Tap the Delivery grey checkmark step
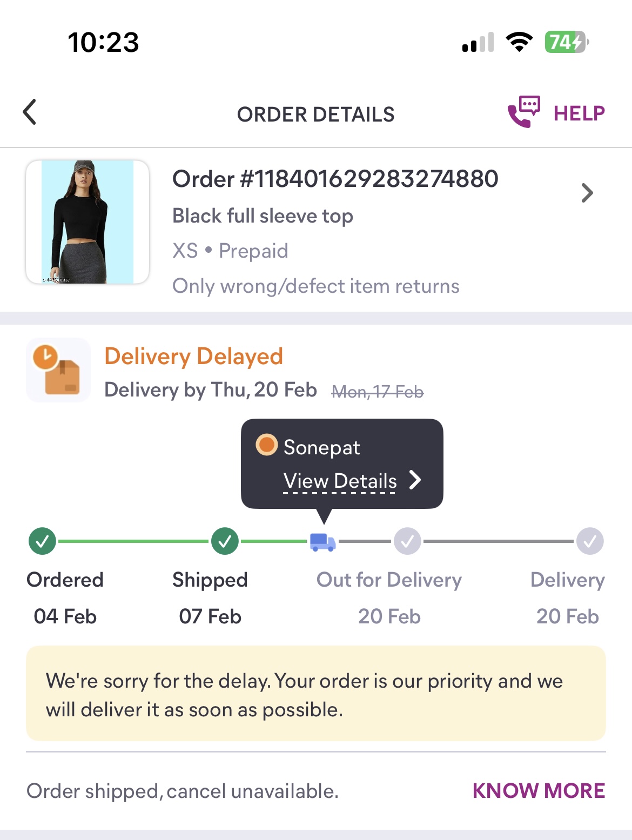The width and height of the screenshot is (632, 840). [590, 541]
